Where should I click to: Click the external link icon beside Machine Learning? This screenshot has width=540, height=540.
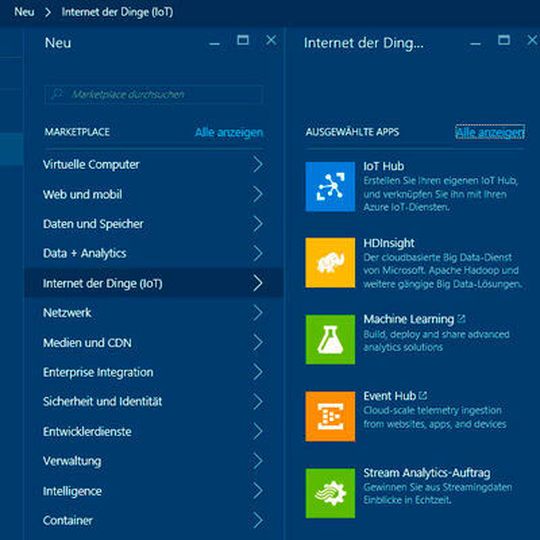coord(461,319)
